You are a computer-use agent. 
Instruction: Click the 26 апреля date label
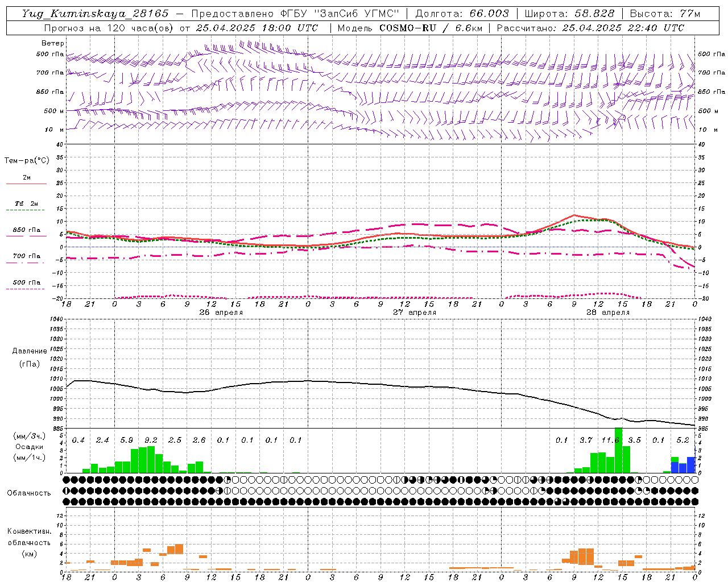[221, 313]
